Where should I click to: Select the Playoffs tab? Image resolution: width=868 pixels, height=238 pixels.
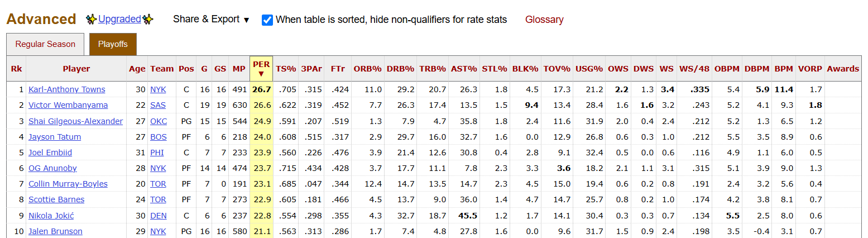113,44
